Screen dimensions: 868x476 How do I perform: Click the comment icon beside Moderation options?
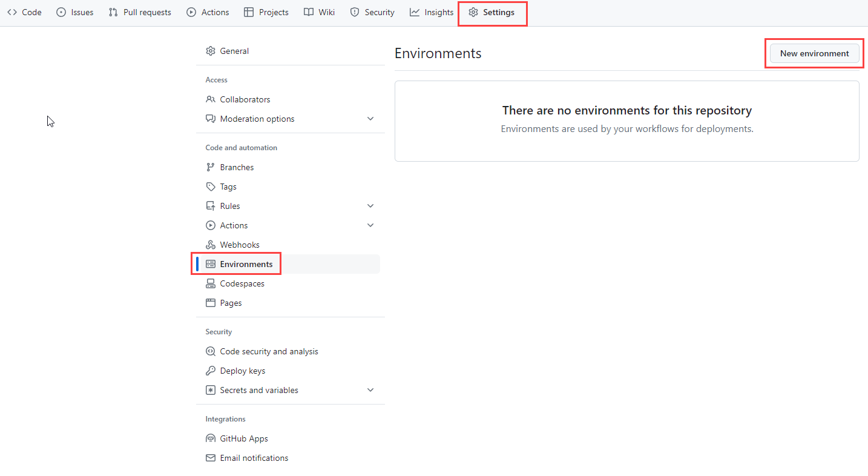(x=211, y=119)
